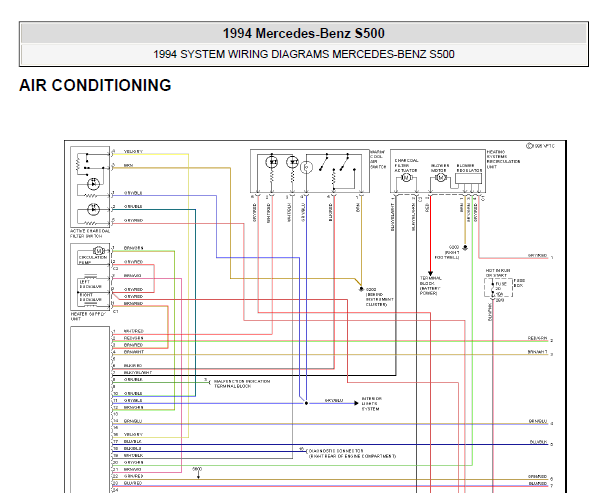Click vertical 'BLU/PNK' label below fuse box
The image size is (603, 493).
pos(490,312)
